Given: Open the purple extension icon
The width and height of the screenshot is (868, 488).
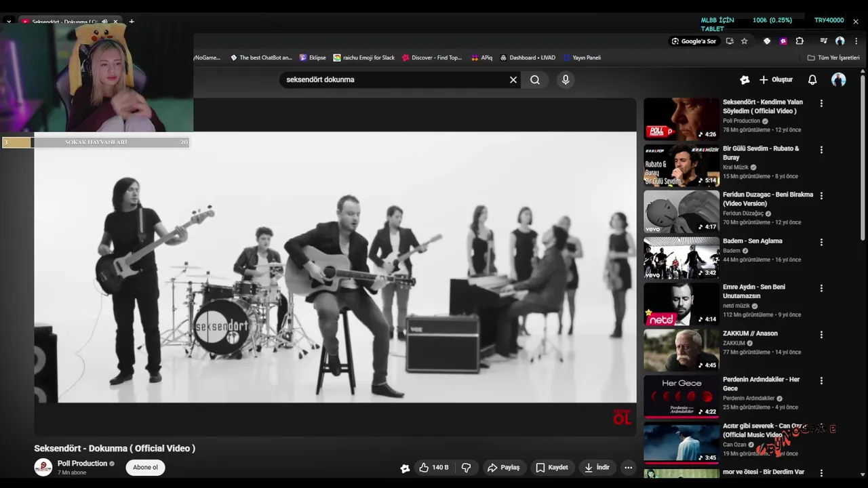Looking at the screenshot, I should 783,41.
